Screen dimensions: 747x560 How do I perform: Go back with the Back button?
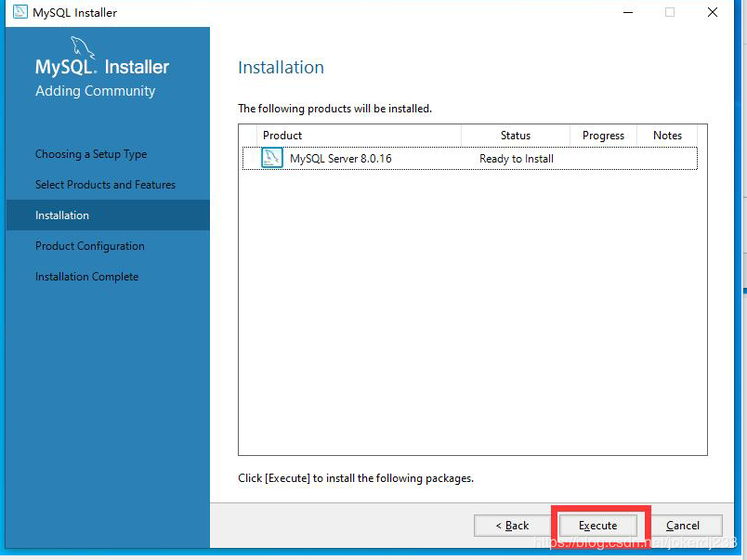512,526
